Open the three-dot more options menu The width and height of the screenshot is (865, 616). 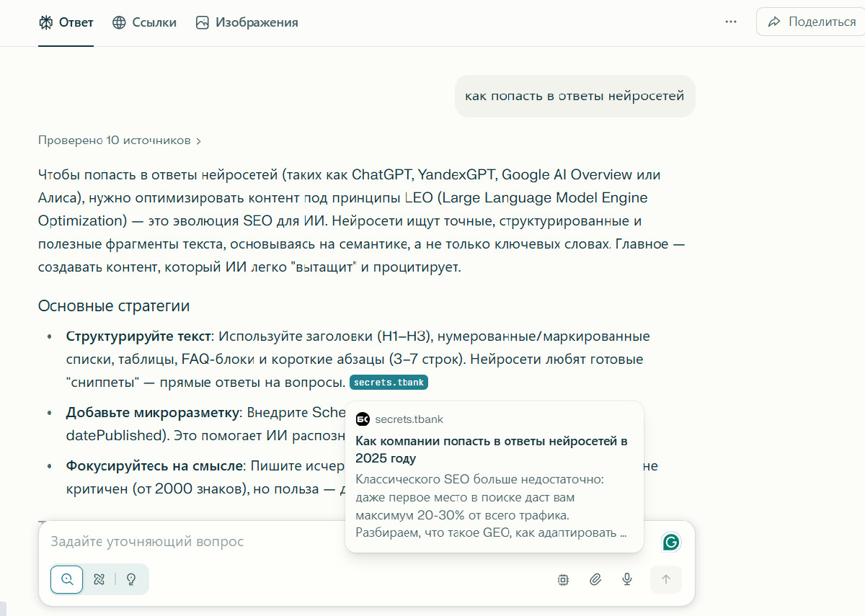(731, 22)
